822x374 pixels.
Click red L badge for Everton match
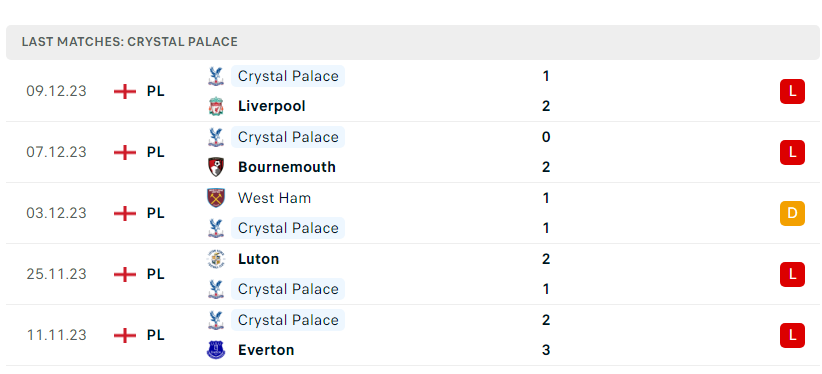[x=792, y=335]
